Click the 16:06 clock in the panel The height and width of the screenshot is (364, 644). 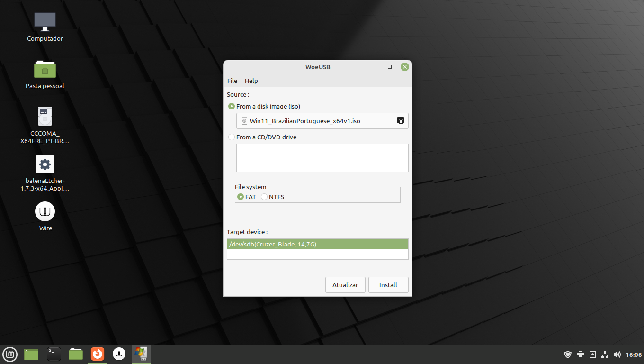tap(634, 355)
